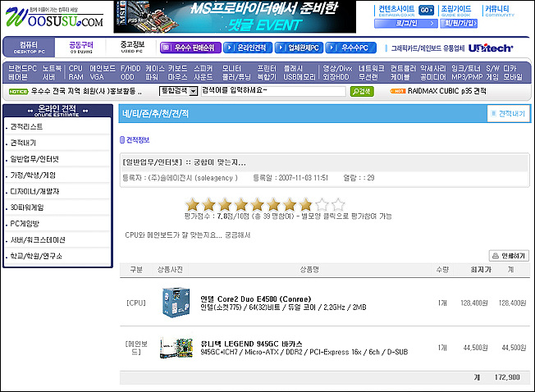Viewport: 535px width, 392px height.
Task: Click the 온라인견적 button
Action: click(x=248, y=48)
